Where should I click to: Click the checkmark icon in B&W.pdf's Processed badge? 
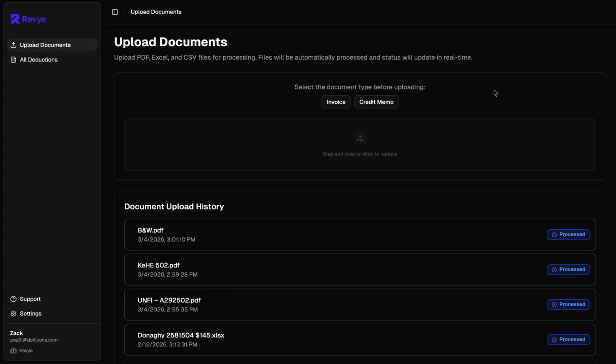tap(554, 234)
